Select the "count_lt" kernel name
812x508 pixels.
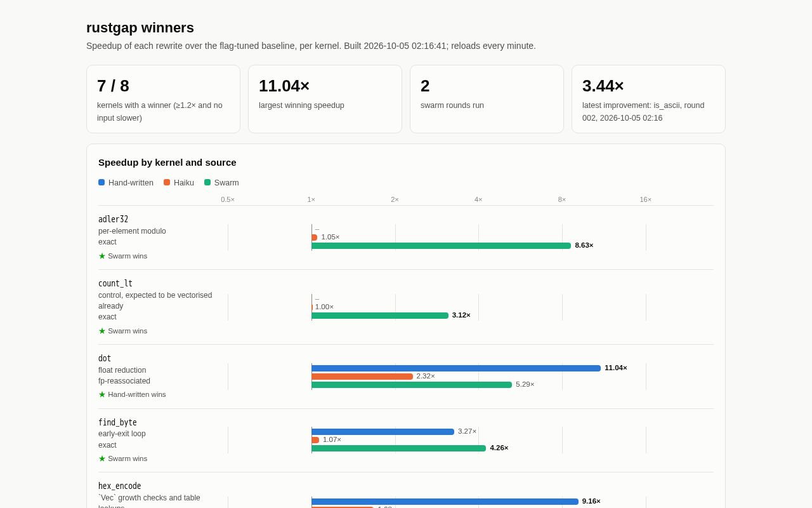click(115, 284)
